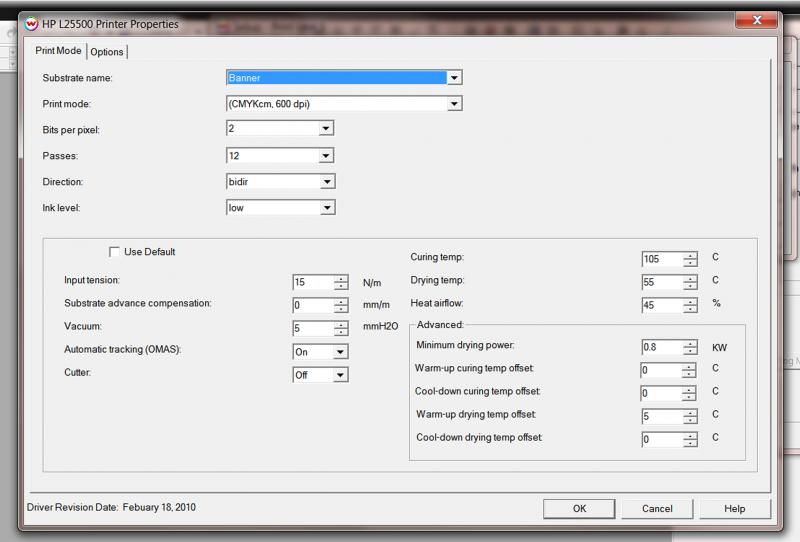800x542 pixels.
Task: Click the Vacuum value field
Action: coord(313,328)
